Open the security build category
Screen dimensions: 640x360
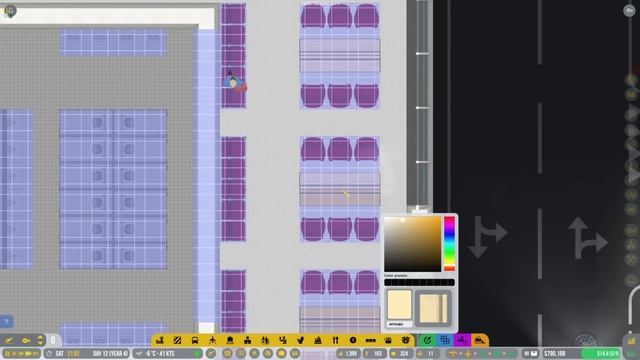tap(230, 340)
